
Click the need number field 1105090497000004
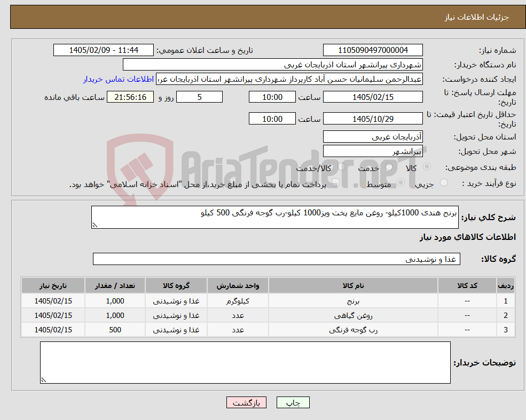point(373,50)
